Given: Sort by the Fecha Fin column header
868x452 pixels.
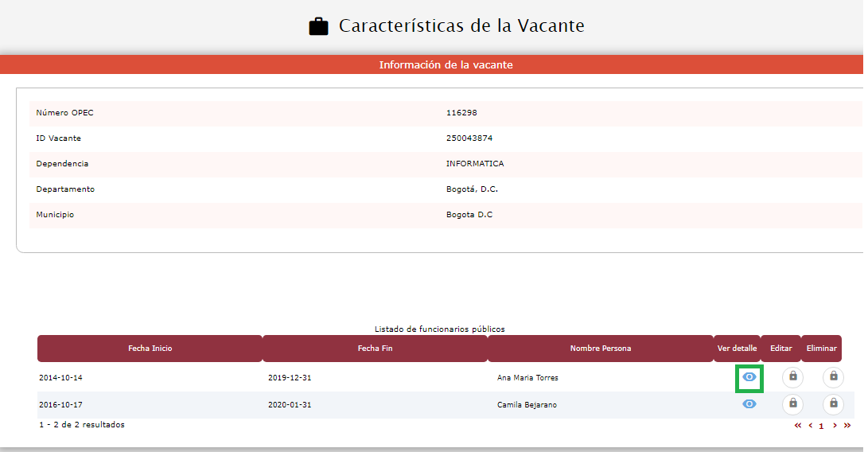Looking at the screenshot, I should pyautogui.click(x=375, y=349).
